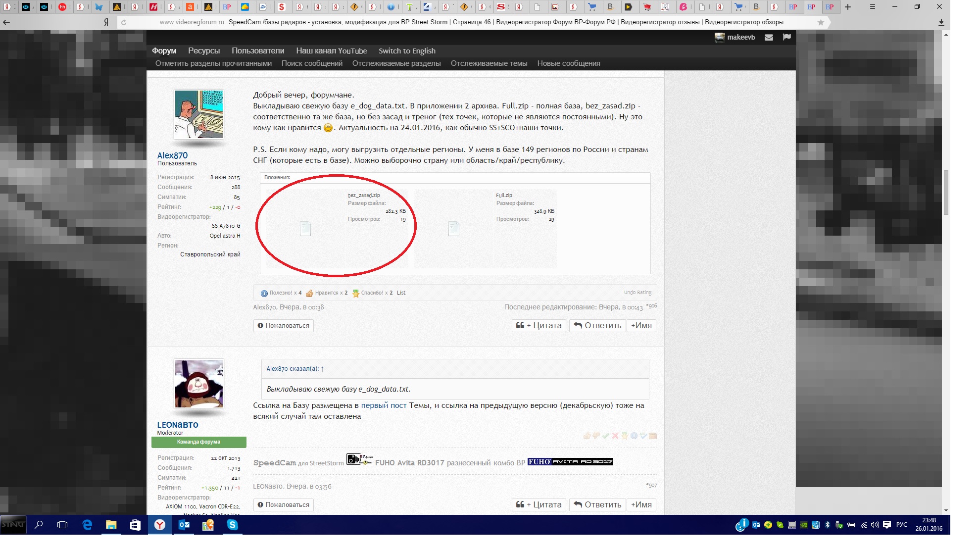Click the Пожаловаться button under Alex870's post

coord(283,325)
